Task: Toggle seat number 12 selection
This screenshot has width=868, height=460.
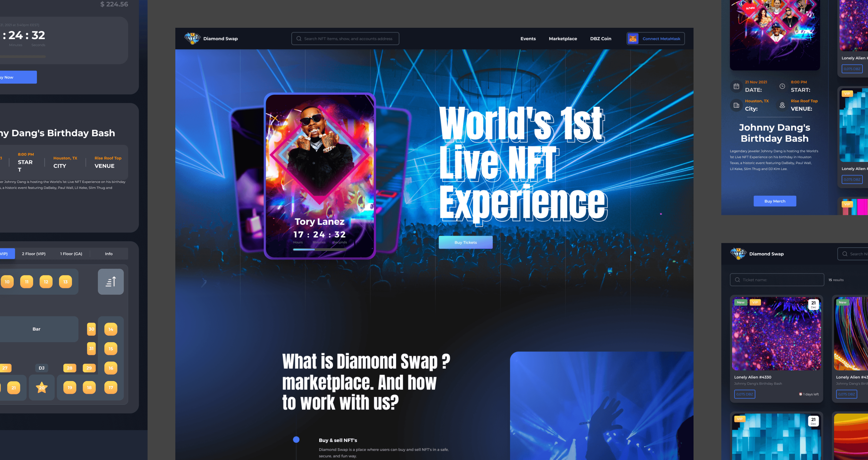Action: (46, 282)
